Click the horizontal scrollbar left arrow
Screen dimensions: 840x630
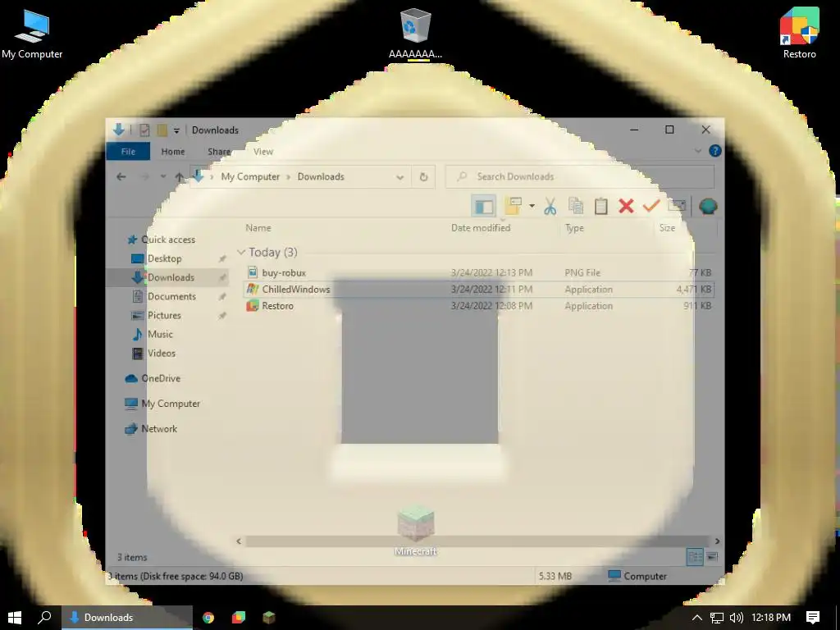pyautogui.click(x=239, y=541)
